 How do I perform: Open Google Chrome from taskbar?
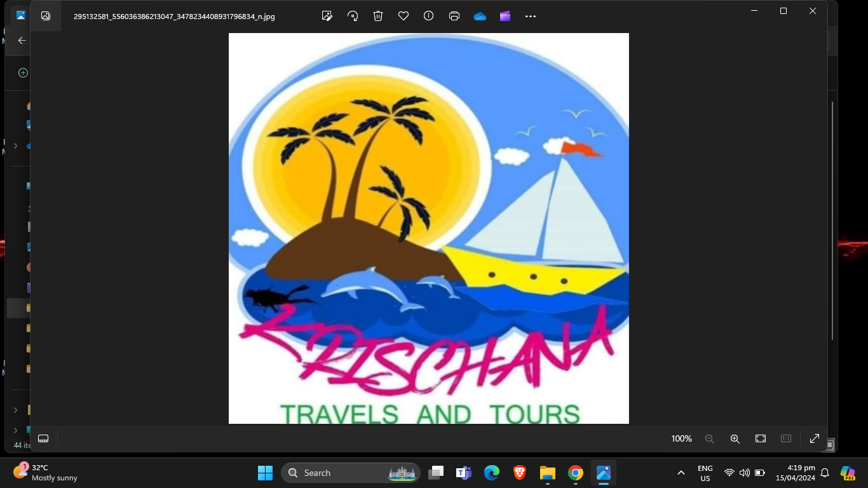click(x=576, y=473)
